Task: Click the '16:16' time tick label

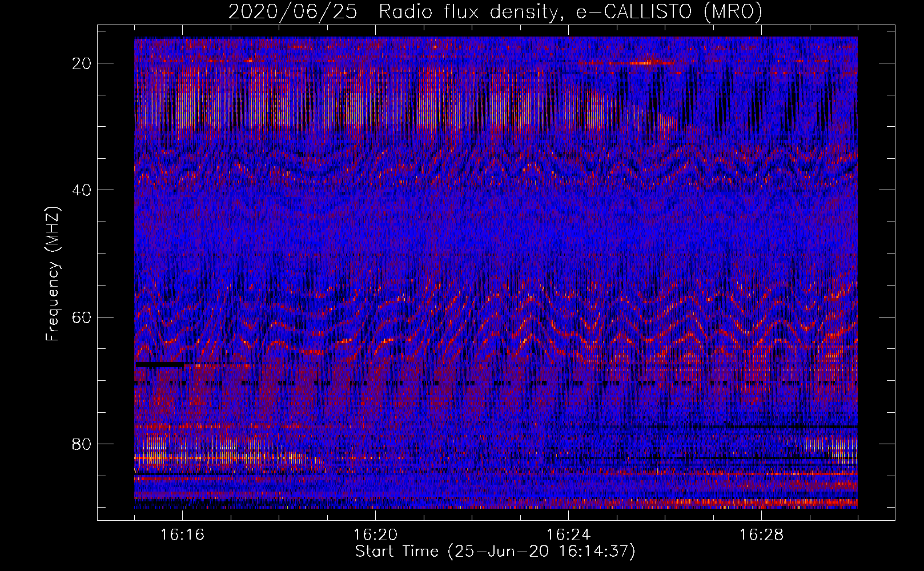Action: pos(183,535)
